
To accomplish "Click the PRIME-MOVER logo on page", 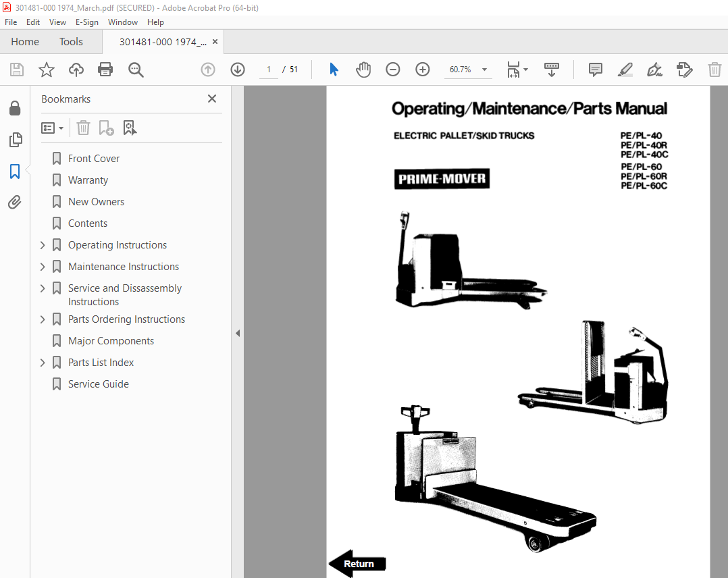I will 442,179.
